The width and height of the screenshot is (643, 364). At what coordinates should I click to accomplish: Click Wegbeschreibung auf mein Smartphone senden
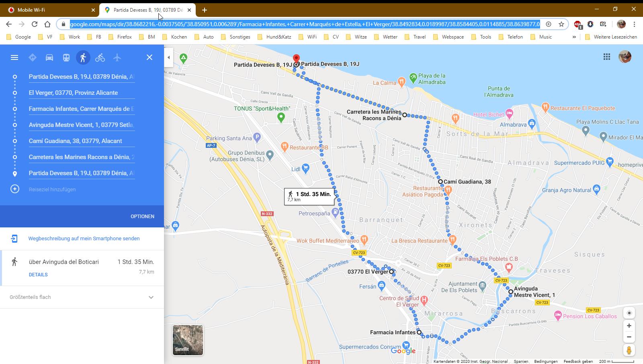click(x=84, y=239)
